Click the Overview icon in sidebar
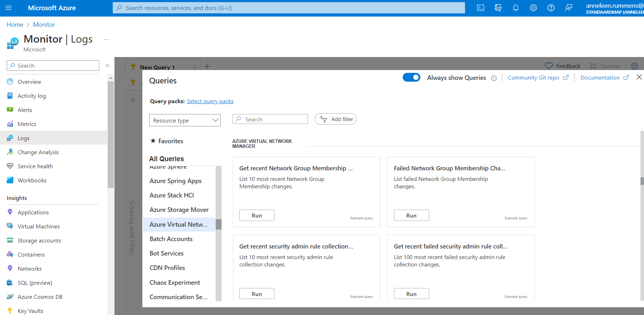Viewport: 644px width, 315px height. coord(10,82)
